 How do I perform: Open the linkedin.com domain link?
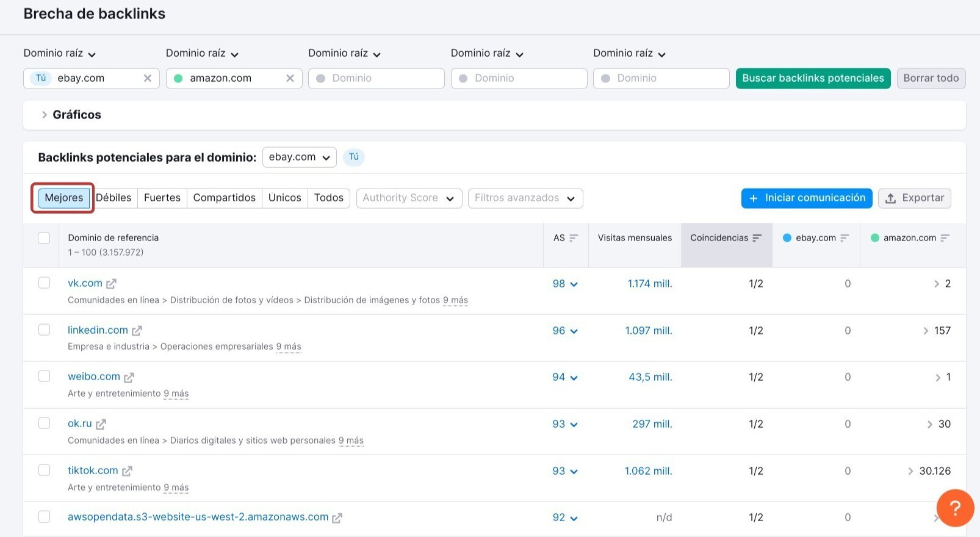pyautogui.click(x=98, y=330)
